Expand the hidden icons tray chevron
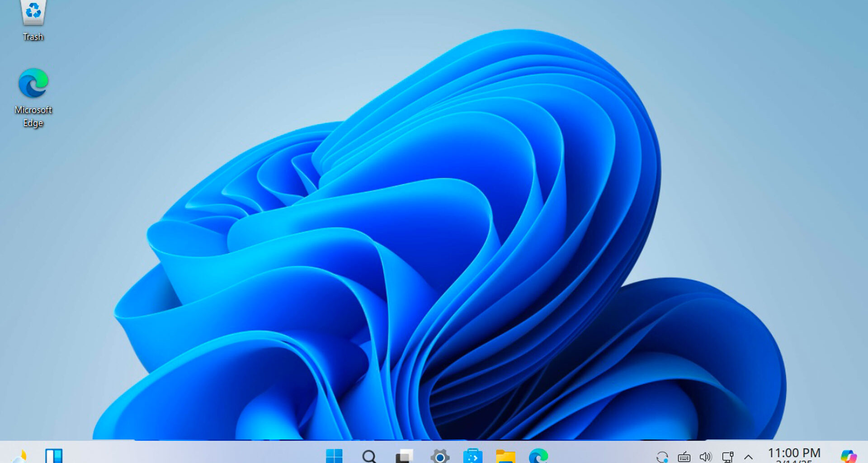This screenshot has width=868, height=463. (748, 457)
